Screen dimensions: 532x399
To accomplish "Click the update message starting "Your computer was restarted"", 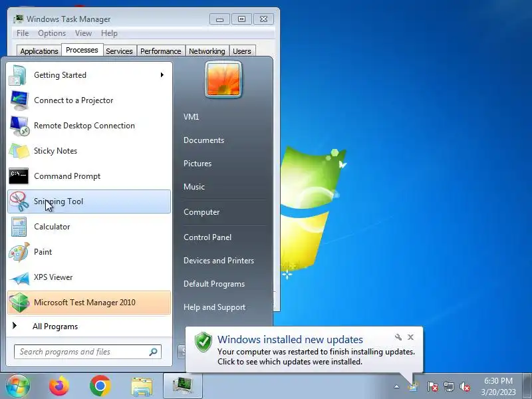I will pos(317,356).
